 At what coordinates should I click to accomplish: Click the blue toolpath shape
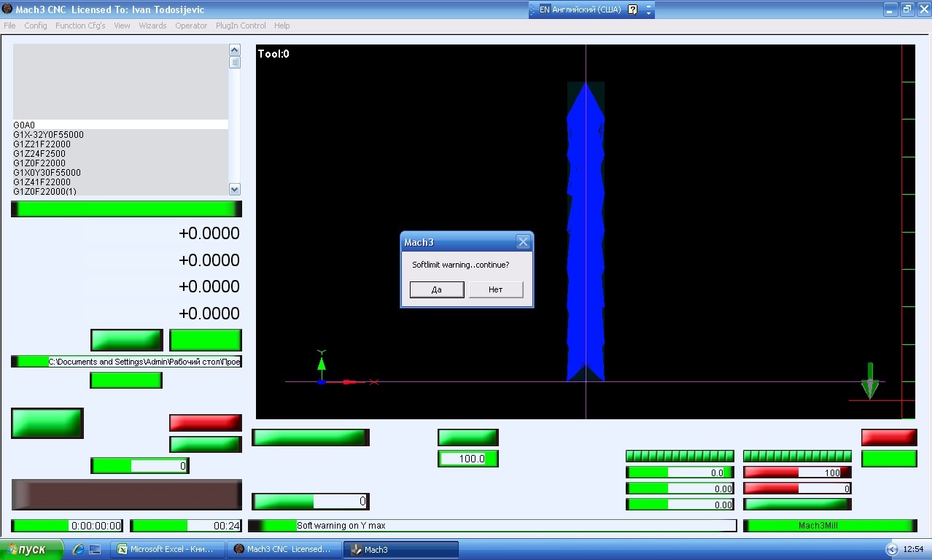pyautogui.click(x=586, y=233)
